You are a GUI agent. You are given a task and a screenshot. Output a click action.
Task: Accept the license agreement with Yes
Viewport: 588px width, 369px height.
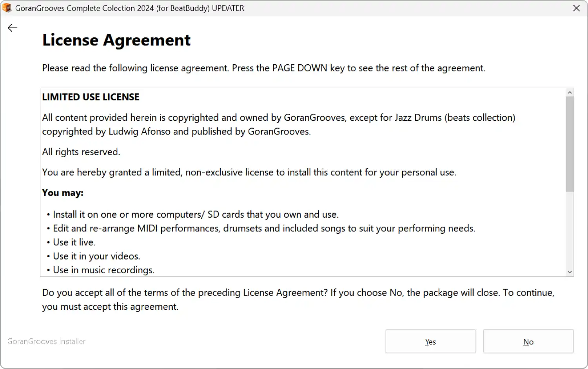pyautogui.click(x=430, y=342)
